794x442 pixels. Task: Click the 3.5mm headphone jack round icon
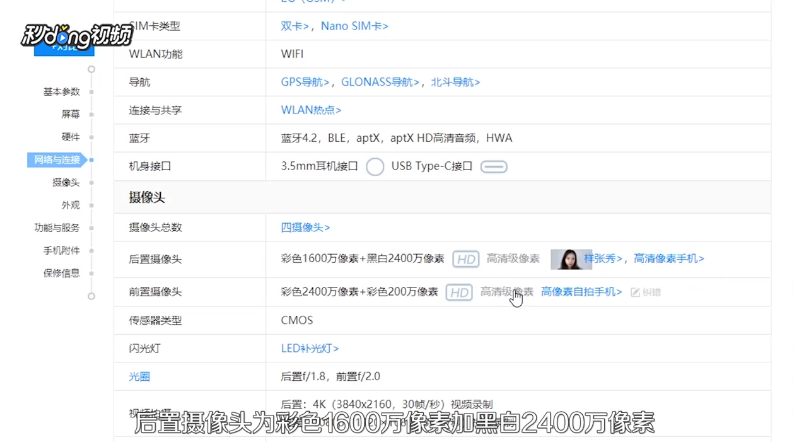[375, 167]
